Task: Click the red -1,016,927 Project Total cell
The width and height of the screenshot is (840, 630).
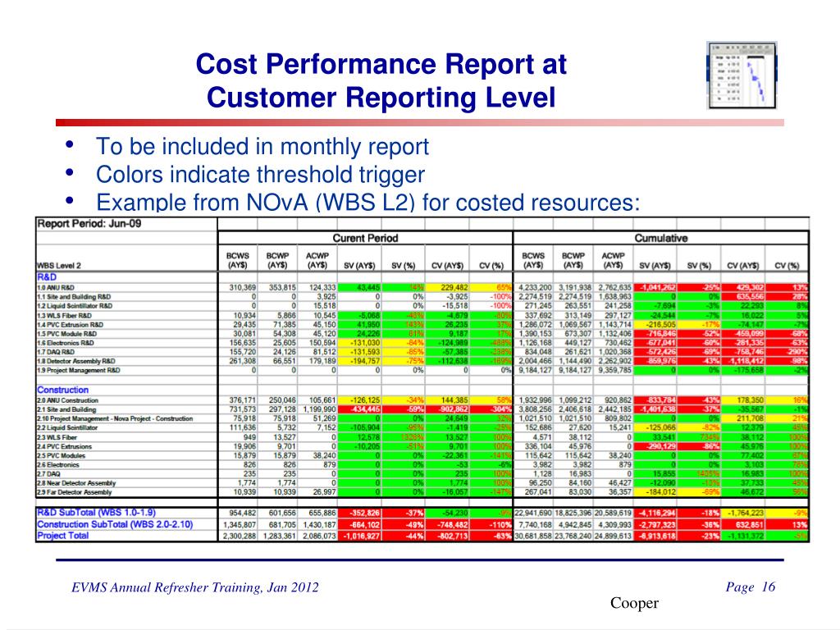Action: [x=359, y=535]
